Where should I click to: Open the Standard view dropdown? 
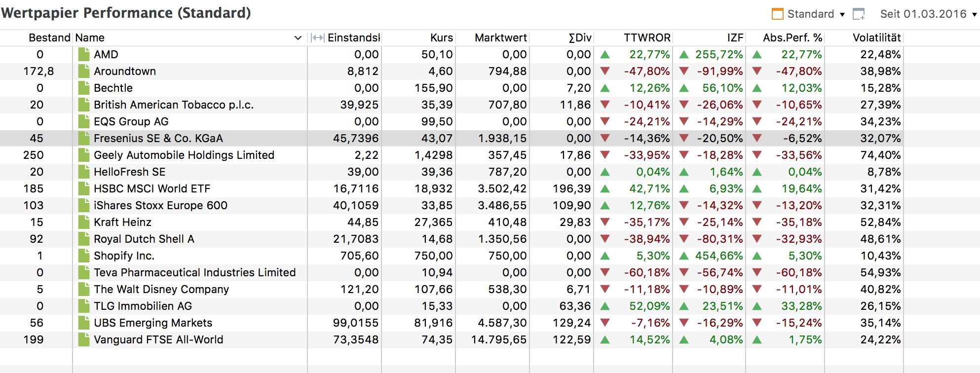(815, 14)
